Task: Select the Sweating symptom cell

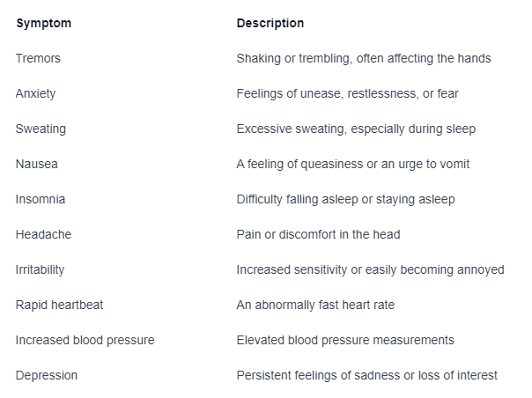Action: [x=41, y=129]
